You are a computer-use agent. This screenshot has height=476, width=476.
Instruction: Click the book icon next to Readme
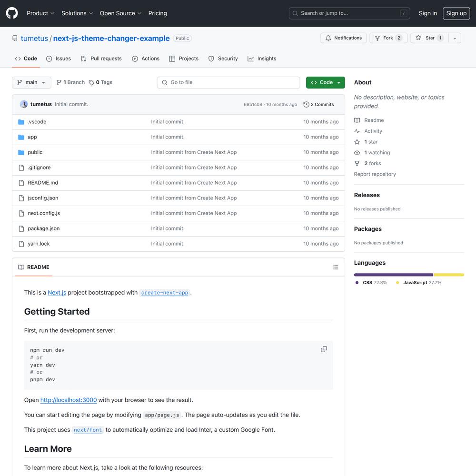coord(357,120)
